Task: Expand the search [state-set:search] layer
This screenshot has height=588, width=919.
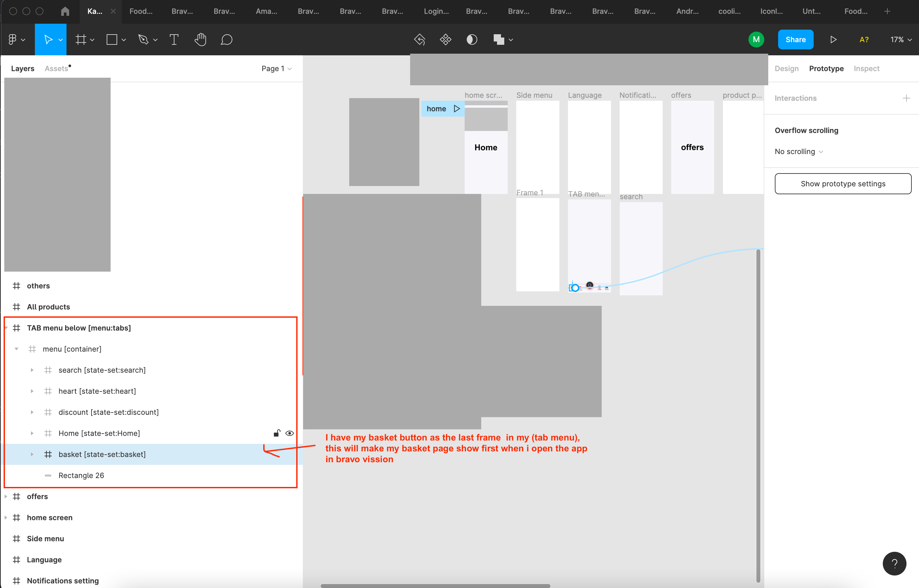Action: (x=32, y=370)
